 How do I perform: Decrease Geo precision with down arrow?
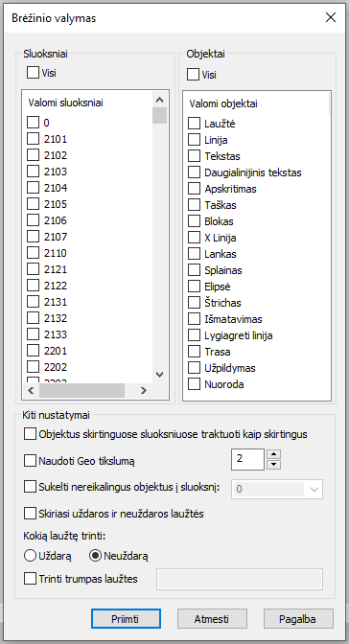click(274, 465)
